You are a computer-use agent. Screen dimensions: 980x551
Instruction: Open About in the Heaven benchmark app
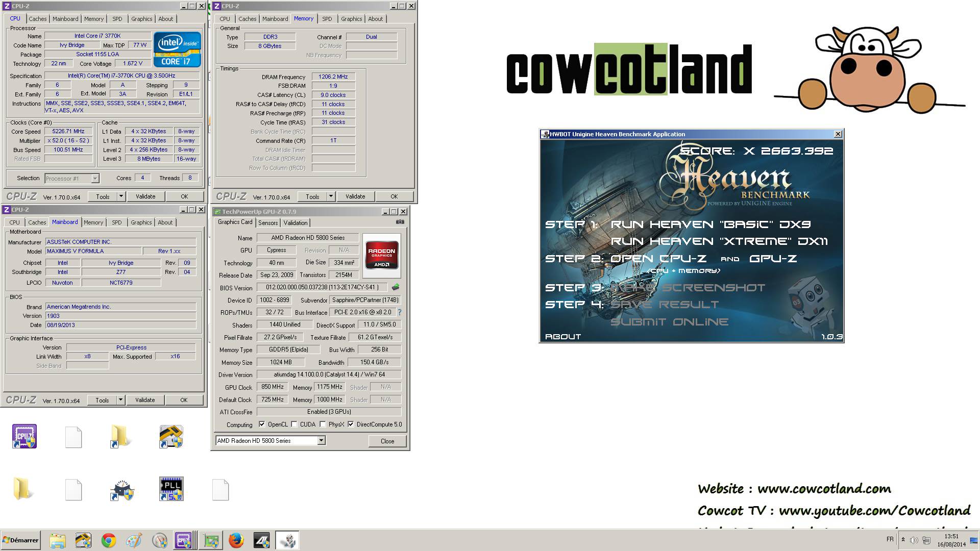pyautogui.click(x=563, y=337)
